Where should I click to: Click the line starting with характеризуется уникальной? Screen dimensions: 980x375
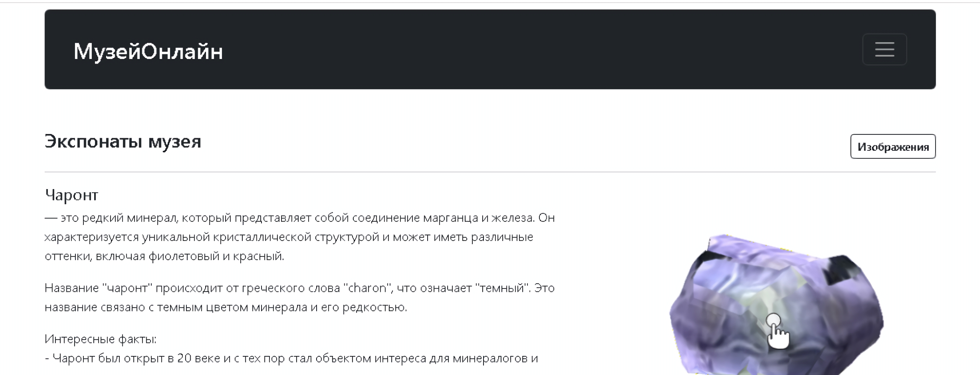[x=289, y=237]
